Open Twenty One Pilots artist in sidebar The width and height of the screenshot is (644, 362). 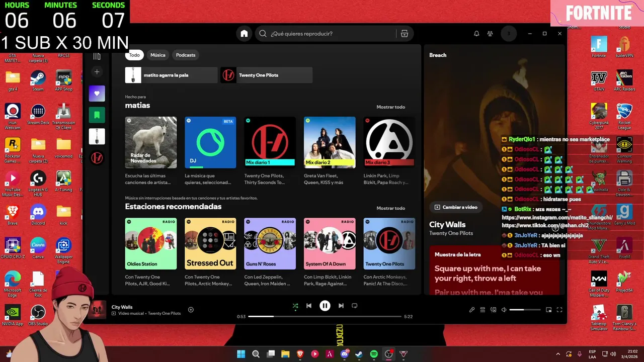click(x=97, y=158)
